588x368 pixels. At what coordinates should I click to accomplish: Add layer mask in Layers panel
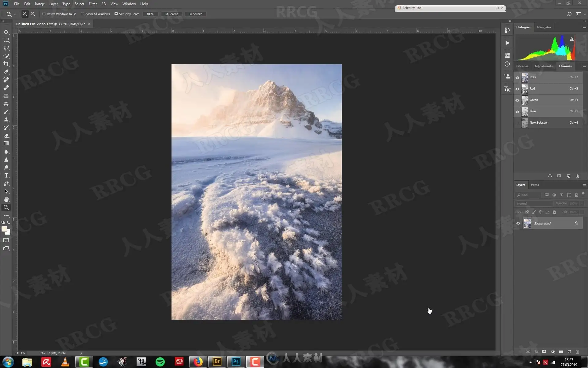click(544, 352)
